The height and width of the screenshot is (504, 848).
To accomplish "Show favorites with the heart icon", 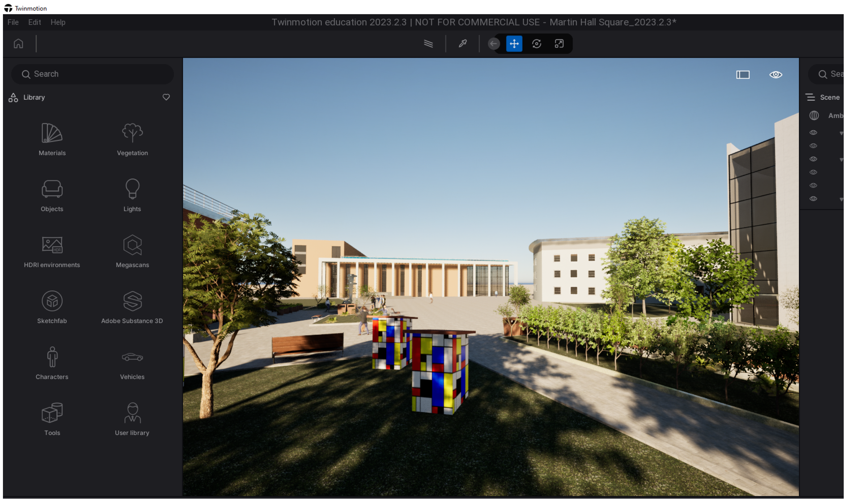I will [166, 97].
